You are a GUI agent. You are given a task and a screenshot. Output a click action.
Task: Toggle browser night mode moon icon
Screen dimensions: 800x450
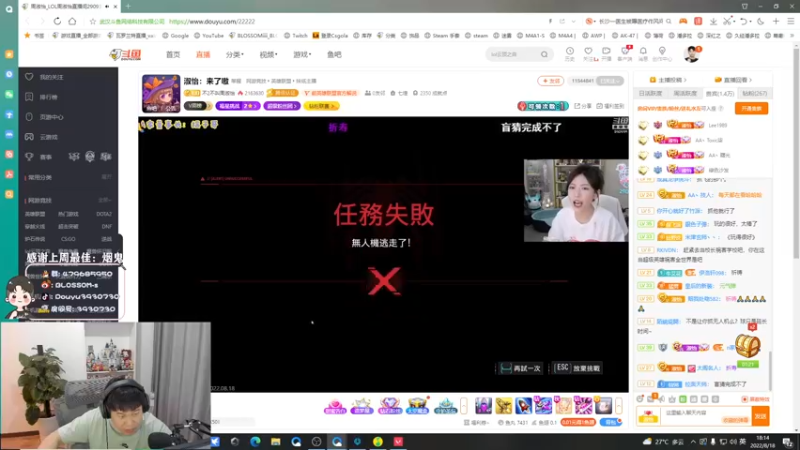click(x=761, y=21)
